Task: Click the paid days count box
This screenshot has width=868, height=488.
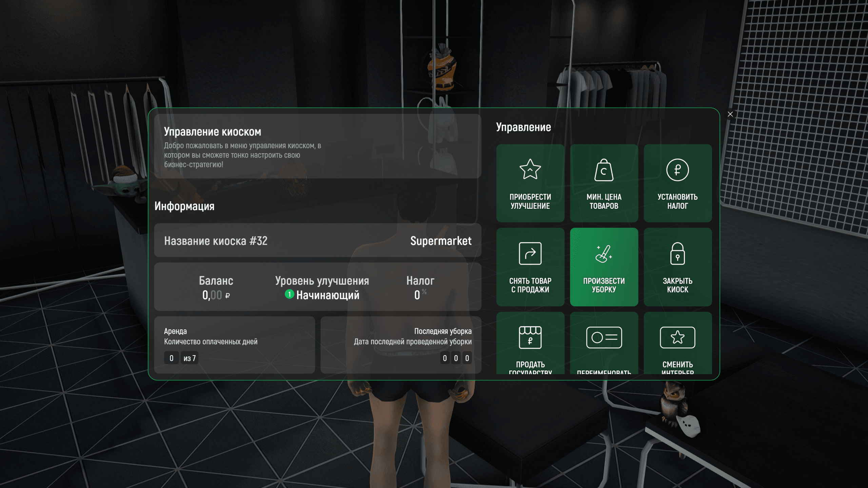Action: coord(171,358)
